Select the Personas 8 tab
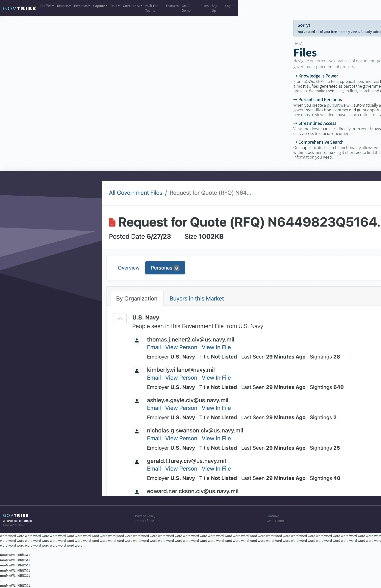Viewport: 381px width, 588px height. tap(165, 268)
